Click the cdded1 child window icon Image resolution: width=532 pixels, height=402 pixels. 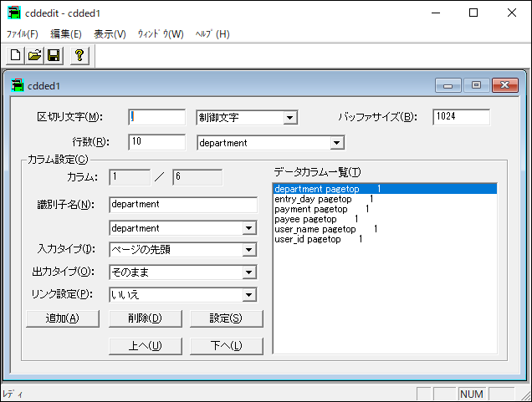[x=17, y=85]
